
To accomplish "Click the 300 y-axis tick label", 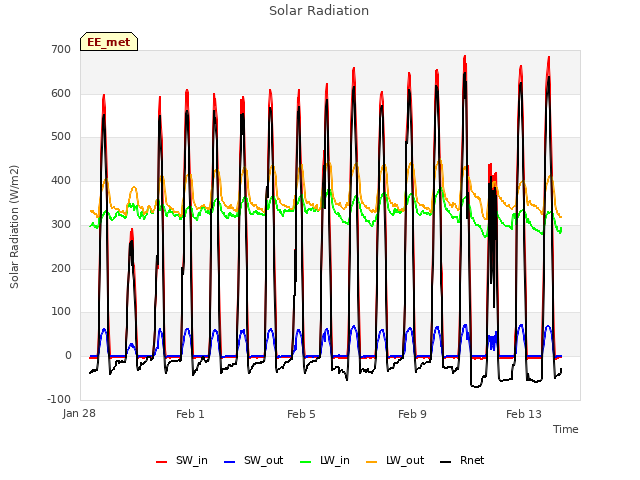I will [61, 224].
